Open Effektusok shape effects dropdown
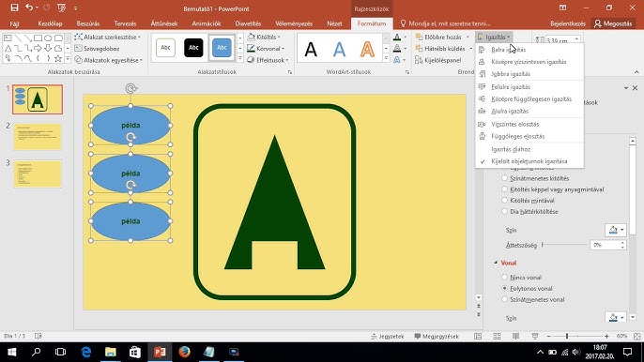The width and height of the screenshot is (644, 362). pos(268,60)
